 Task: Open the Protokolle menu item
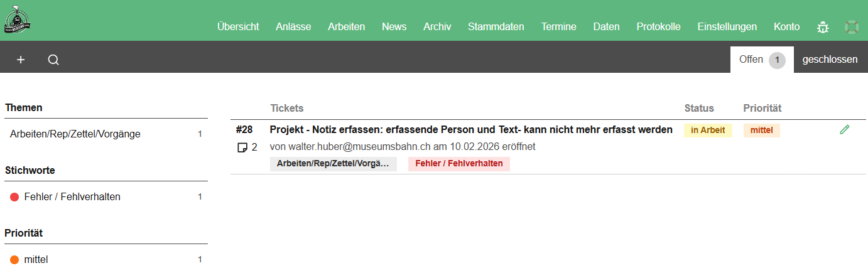[658, 26]
